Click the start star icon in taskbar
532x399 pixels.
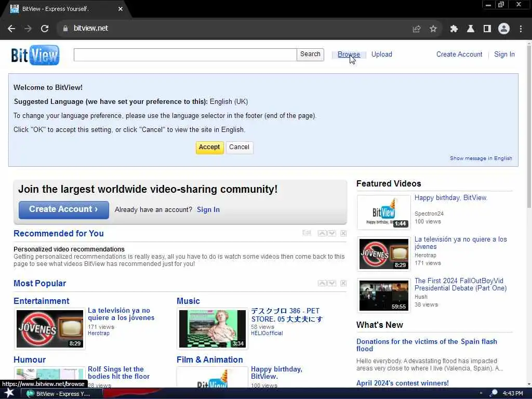[x=9, y=393]
